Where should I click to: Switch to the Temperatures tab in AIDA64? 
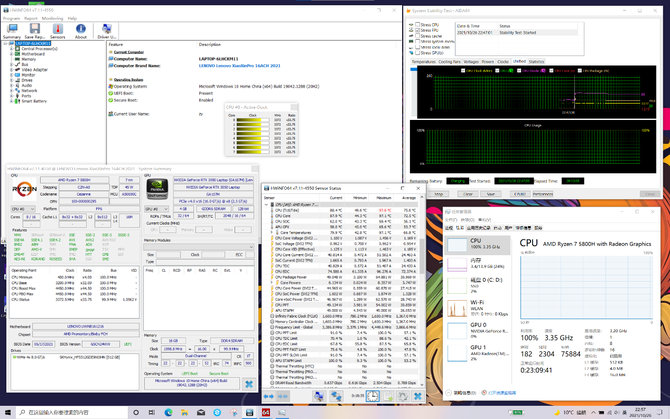click(x=424, y=61)
